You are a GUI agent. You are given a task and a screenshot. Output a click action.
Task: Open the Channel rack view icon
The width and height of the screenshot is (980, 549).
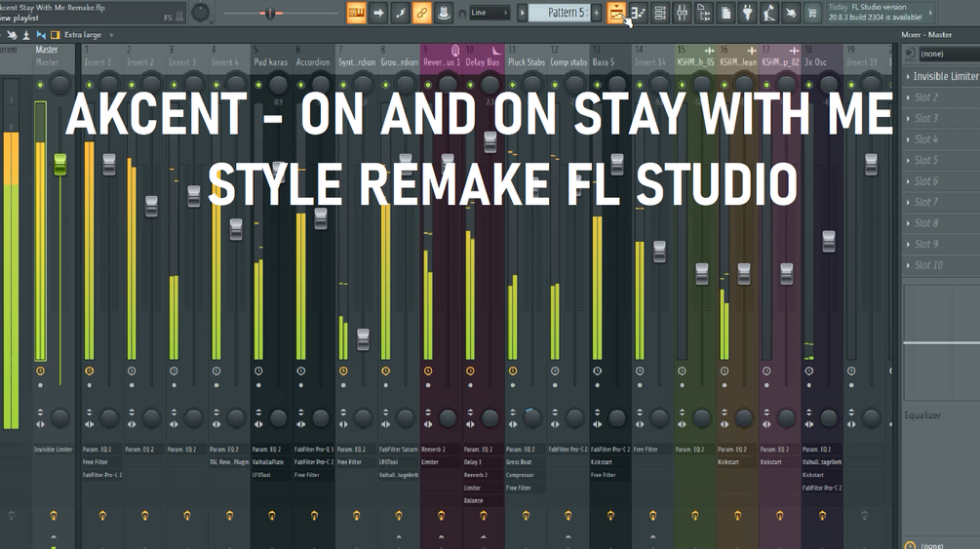point(660,13)
